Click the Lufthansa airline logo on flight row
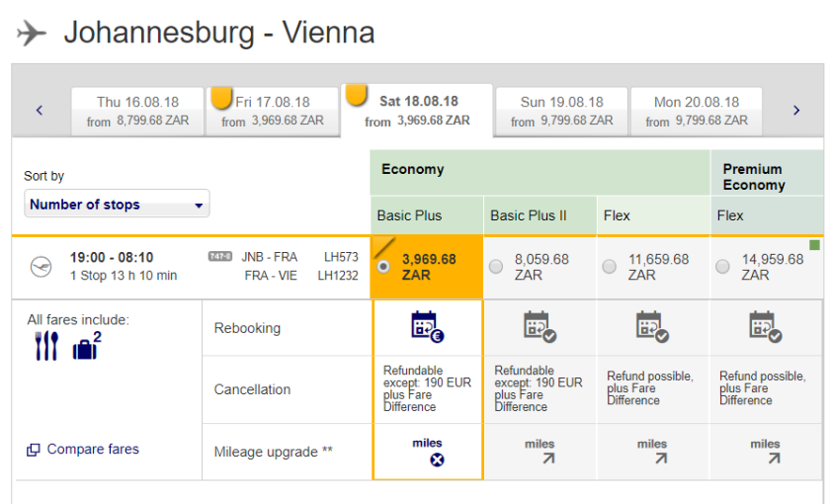Image resolution: width=830 pixels, height=504 pixels. point(41,267)
